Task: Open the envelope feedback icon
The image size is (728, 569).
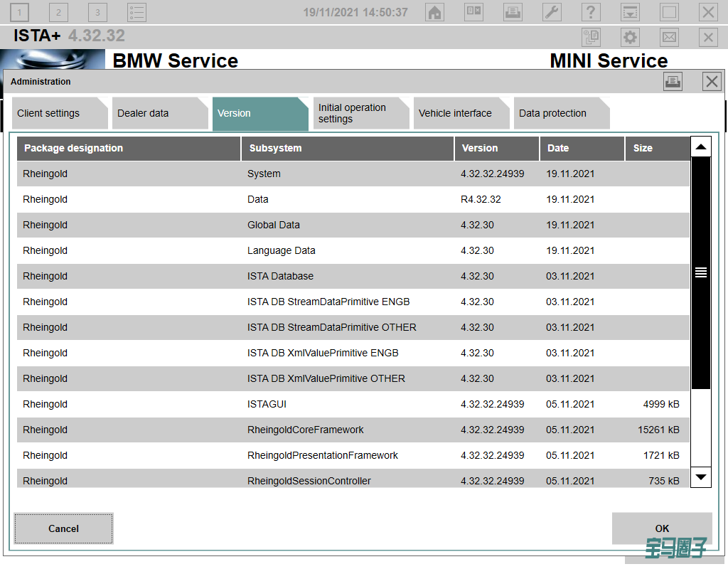Action: [669, 37]
